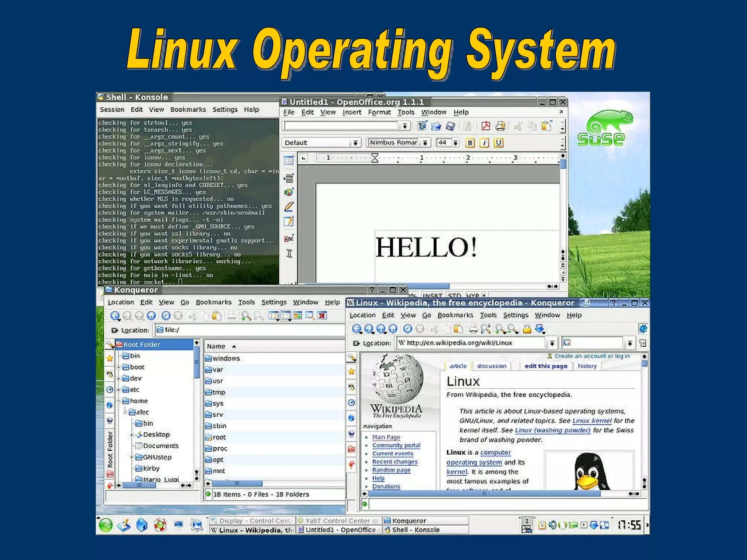
Task: Click the Community portal navigation link
Action: (396, 446)
